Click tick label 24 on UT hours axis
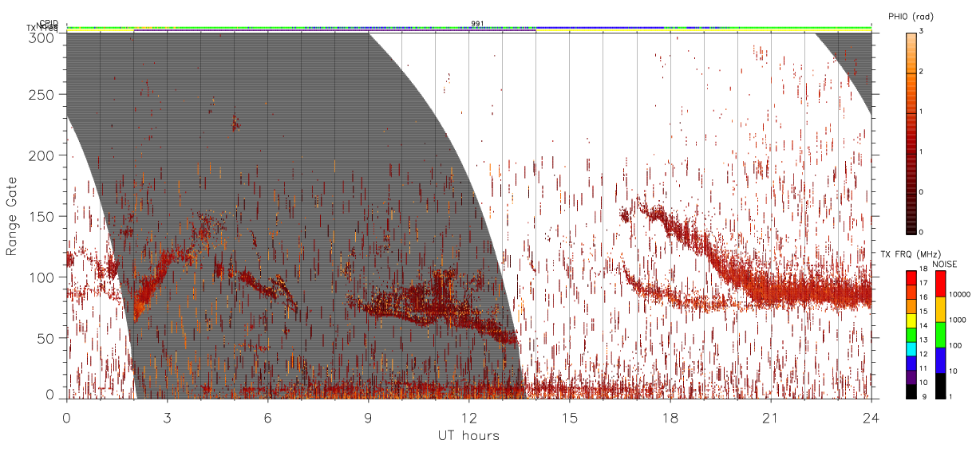The height and width of the screenshot is (452, 980). 871,418
